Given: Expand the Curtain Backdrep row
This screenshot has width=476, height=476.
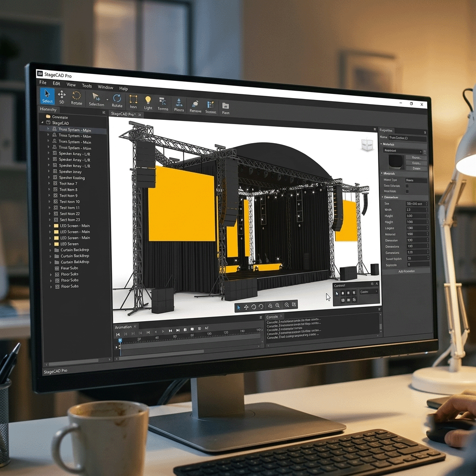Looking at the screenshot, I should [50, 250].
